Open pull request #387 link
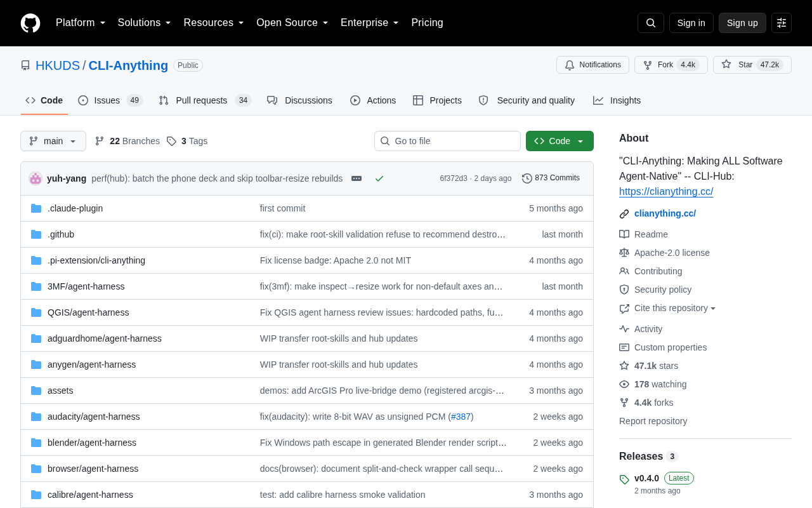 461,417
